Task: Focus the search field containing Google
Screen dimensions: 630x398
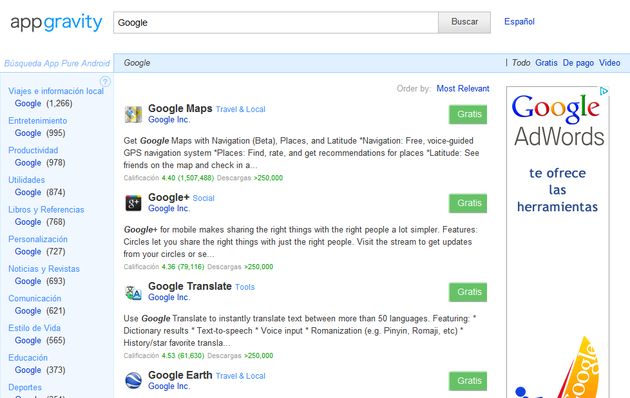Action: pos(276,22)
